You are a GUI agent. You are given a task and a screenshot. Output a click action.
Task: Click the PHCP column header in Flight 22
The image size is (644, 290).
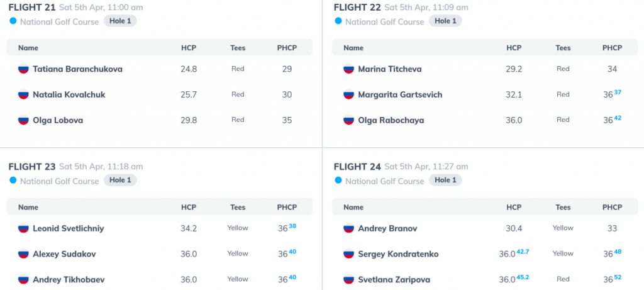point(612,48)
